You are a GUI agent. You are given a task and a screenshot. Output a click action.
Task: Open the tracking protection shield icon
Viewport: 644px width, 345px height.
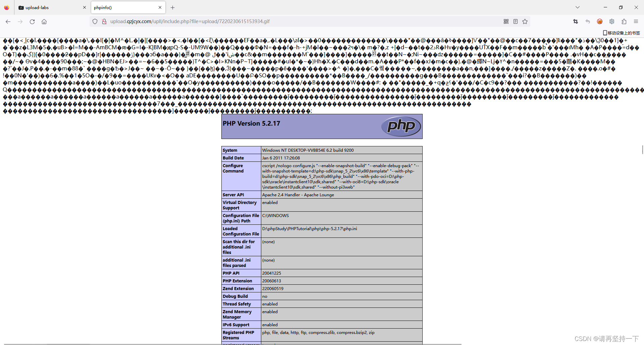(x=95, y=21)
